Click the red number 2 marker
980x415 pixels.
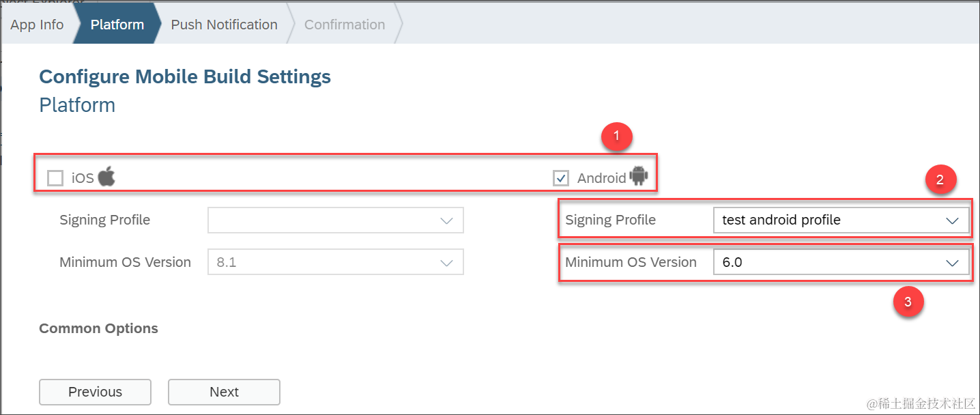tap(940, 180)
